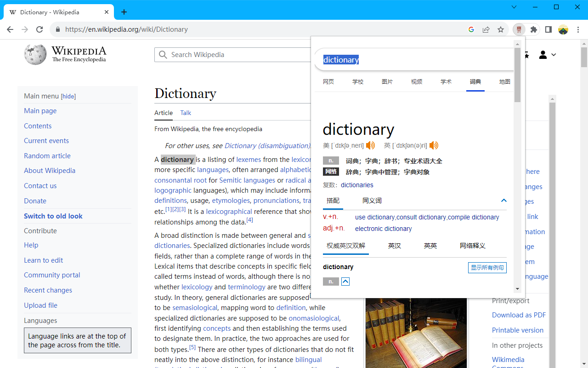Image resolution: width=588 pixels, height=368 pixels.
Task: Select the 词典 tab in popup
Action: point(475,81)
